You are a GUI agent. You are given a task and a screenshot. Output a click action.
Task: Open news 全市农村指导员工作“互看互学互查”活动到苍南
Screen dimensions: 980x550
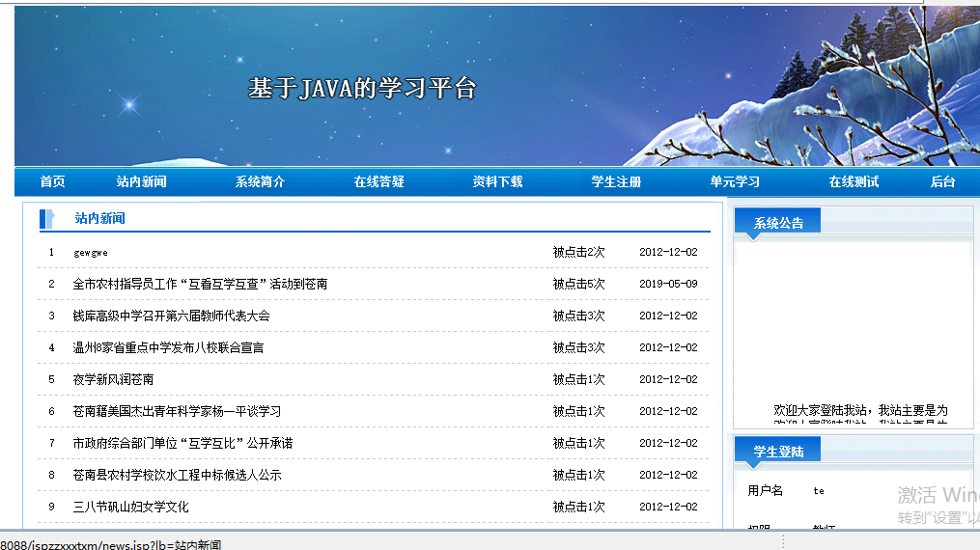click(x=200, y=284)
